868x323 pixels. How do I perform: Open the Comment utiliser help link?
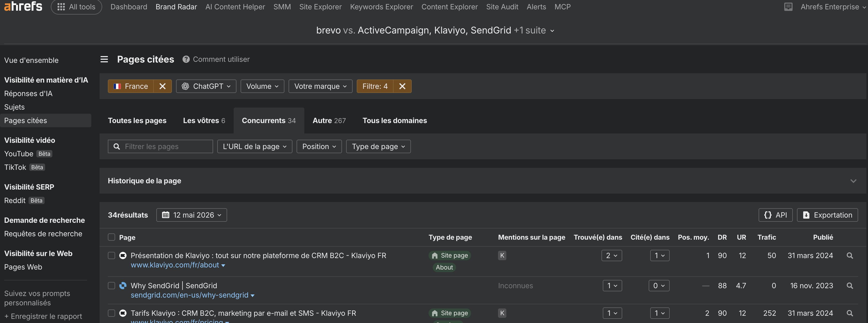tap(221, 59)
